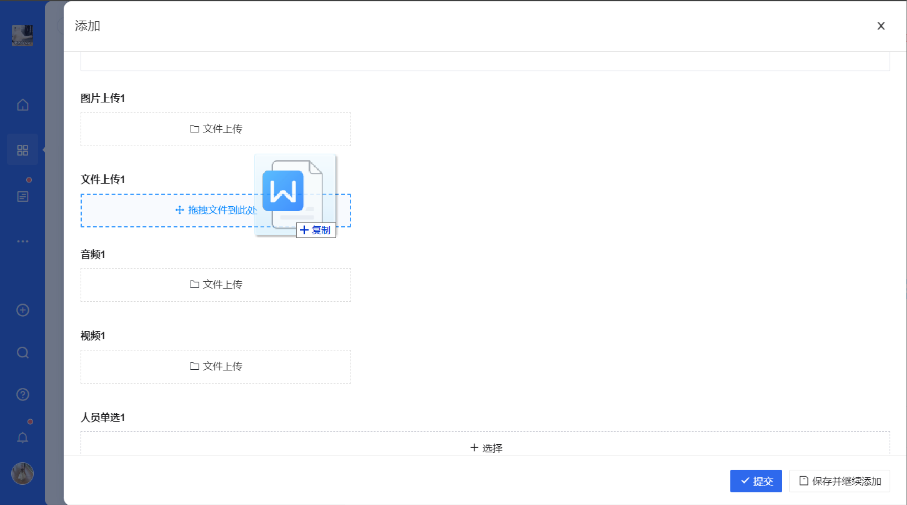Click the workspace logo at sidebar top

pyautogui.click(x=22, y=35)
